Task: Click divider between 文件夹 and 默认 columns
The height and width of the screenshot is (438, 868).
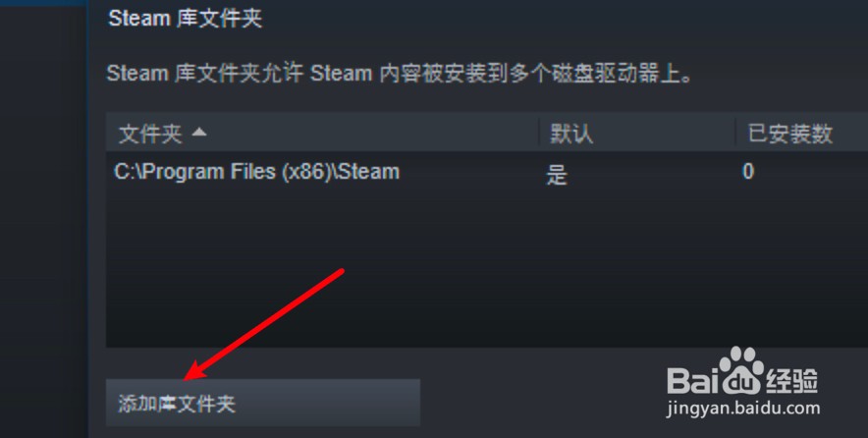Action: point(539,133)
